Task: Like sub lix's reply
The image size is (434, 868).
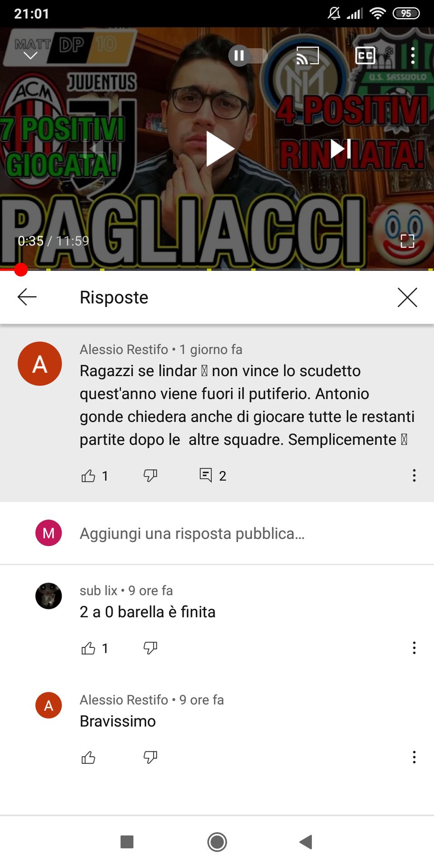Action: coord(88,648)
